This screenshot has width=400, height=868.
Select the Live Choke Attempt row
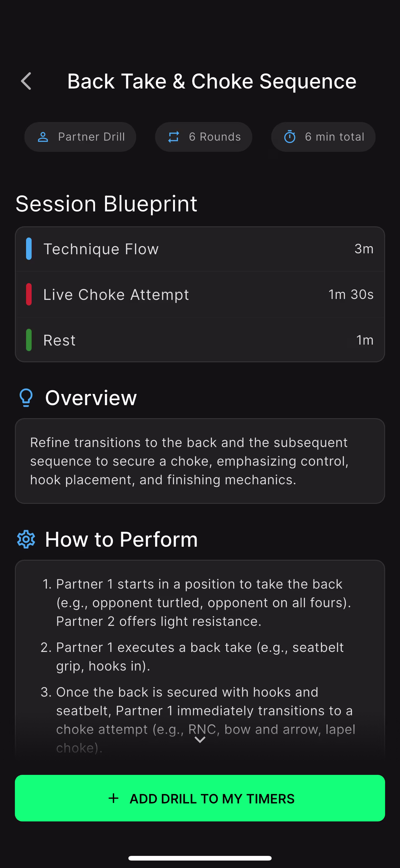click(x=200, y=295)
